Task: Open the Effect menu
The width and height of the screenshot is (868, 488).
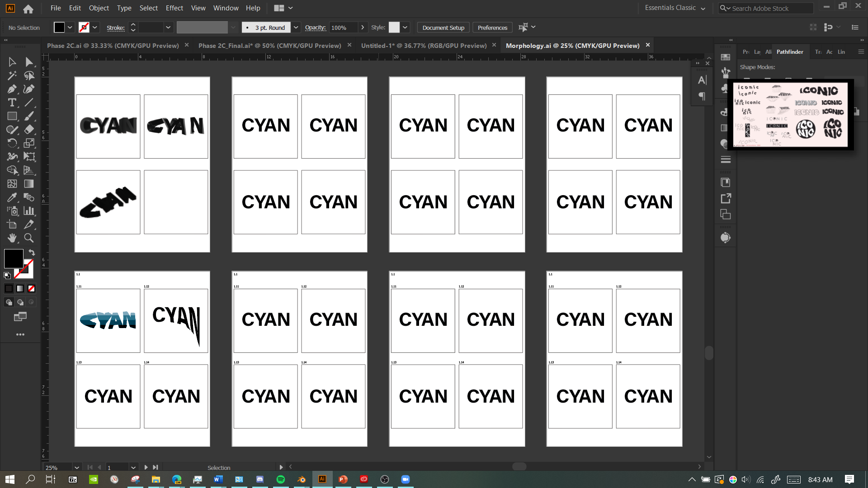Action: 174,8
